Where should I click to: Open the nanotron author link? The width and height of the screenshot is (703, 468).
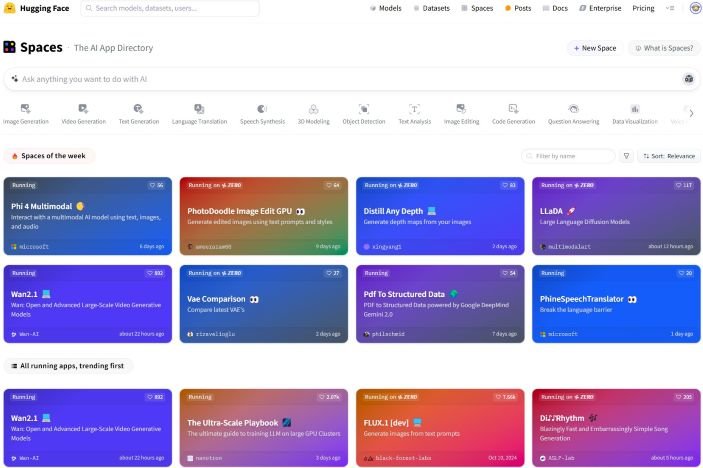tap(204, 458)
